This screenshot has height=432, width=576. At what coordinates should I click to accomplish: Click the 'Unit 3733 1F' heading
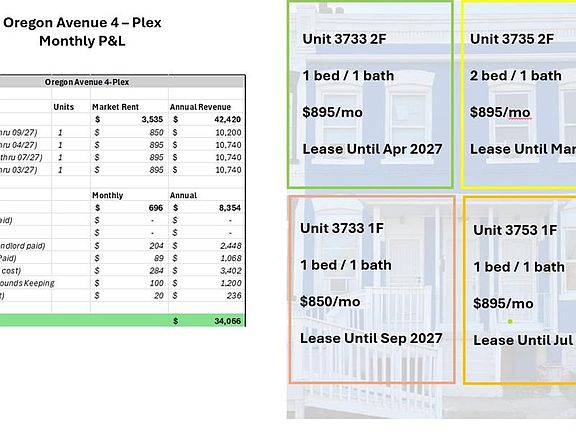342,228
